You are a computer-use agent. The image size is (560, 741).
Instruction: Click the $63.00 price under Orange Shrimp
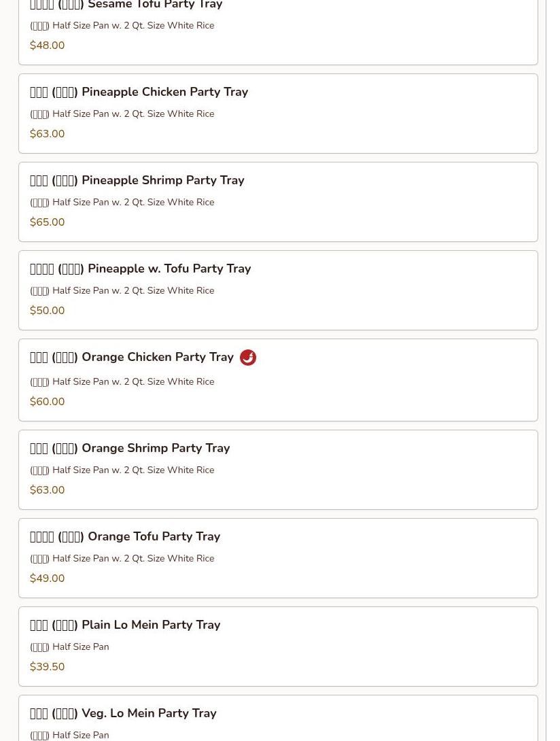tap(48, 490)
